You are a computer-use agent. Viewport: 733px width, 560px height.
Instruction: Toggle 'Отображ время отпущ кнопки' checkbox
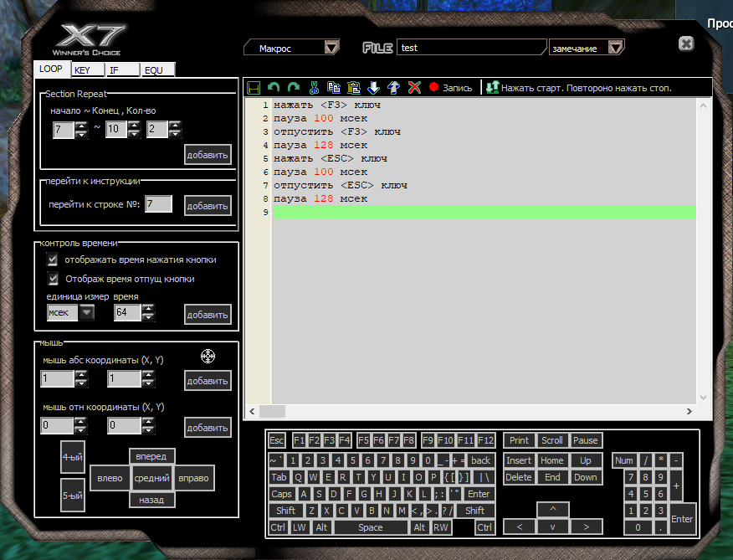(x=53, y=279)
